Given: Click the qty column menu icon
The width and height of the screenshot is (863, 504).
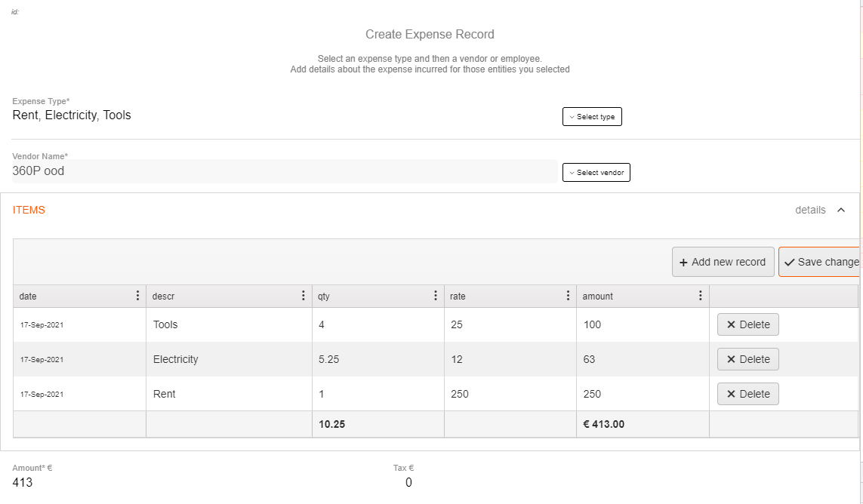Looking at the screenshot, I should [x=436, y=296].
